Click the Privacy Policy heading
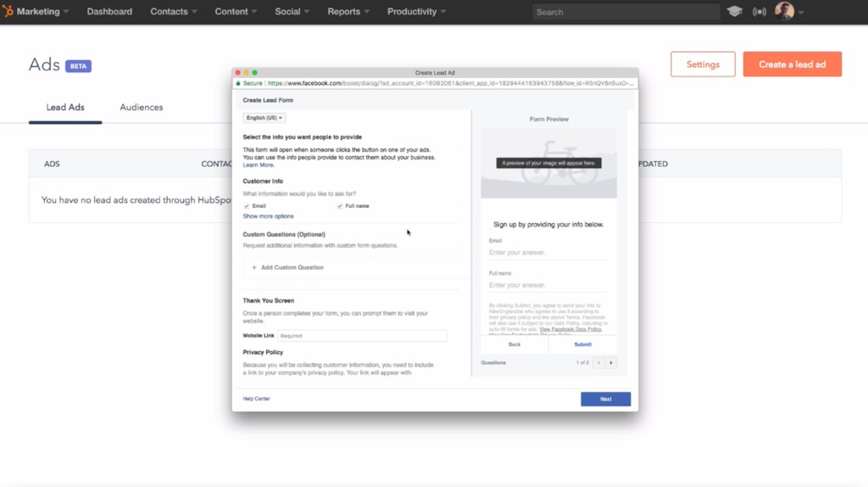This screenshot has height=487, width=868. pyautogui.click(x=263, y=352)
